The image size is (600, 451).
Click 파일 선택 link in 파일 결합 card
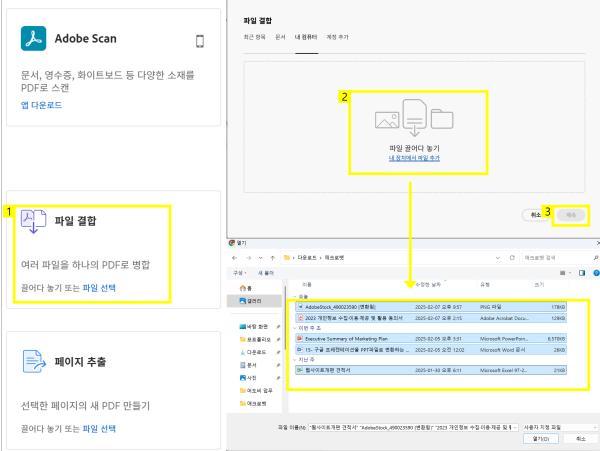click(x=99, y=288)
